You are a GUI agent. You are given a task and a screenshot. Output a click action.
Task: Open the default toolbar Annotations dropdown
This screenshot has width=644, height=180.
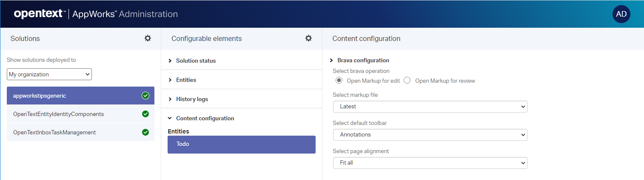click(x=430, y=135)
